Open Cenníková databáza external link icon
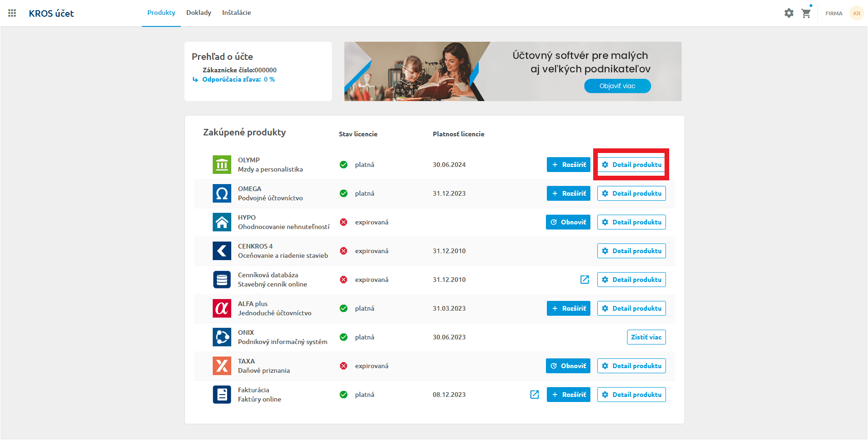The height and width of the screenshot is (440, 868). click(584, 280)
